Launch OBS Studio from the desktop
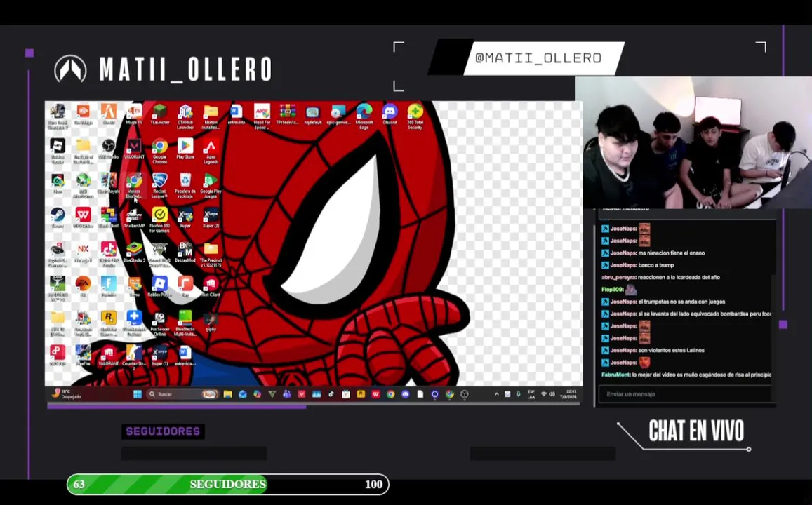Image resolution: width=812 pixels, height=505 pixels. pyautogui.click(x=109, y=149)
